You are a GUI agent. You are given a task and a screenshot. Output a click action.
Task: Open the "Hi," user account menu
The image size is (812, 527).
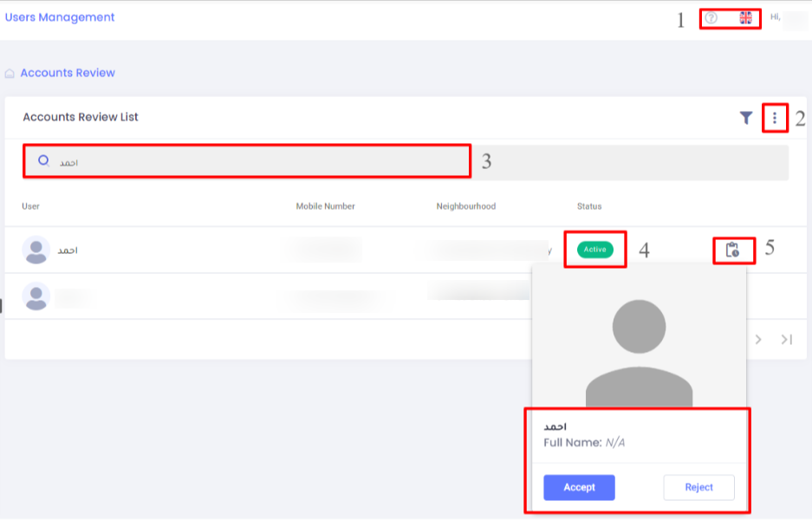(x=784, y=17)
